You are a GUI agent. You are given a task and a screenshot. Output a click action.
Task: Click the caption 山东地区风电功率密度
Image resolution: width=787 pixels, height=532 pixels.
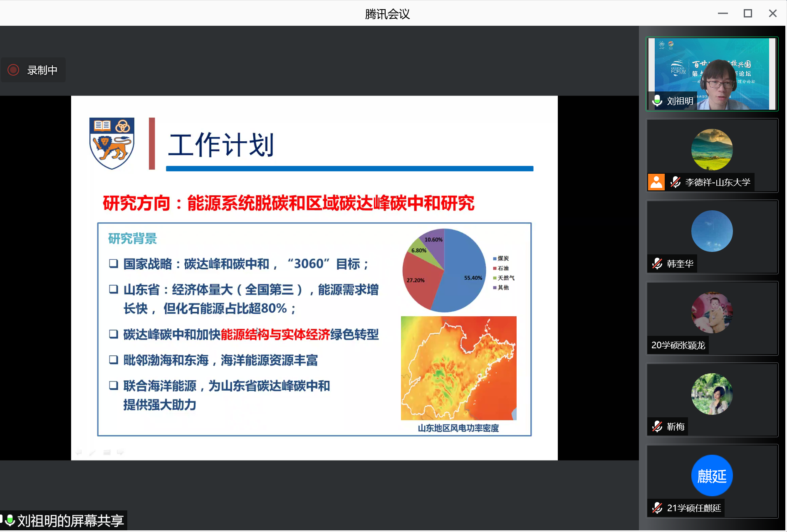pos(458,428)
